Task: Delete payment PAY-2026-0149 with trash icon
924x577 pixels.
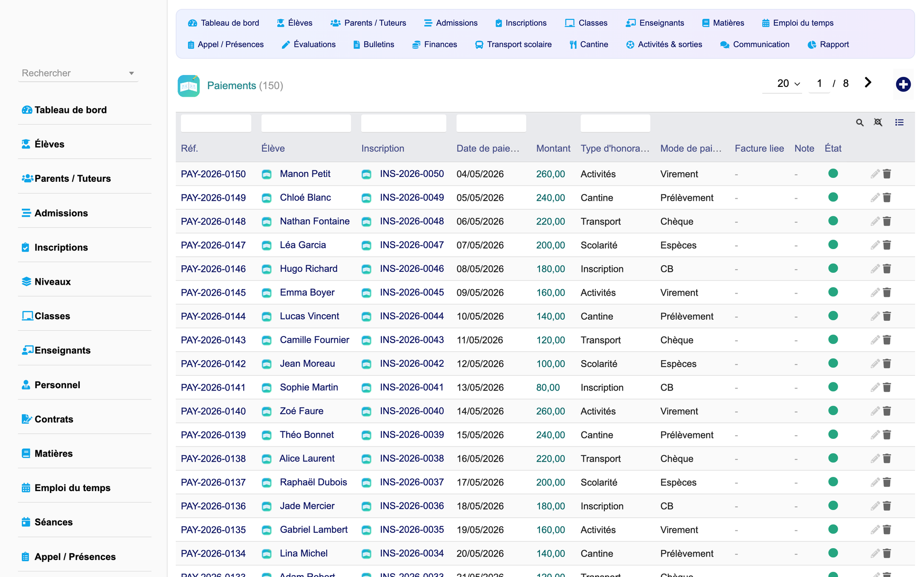Action: (x=887, y=197)
